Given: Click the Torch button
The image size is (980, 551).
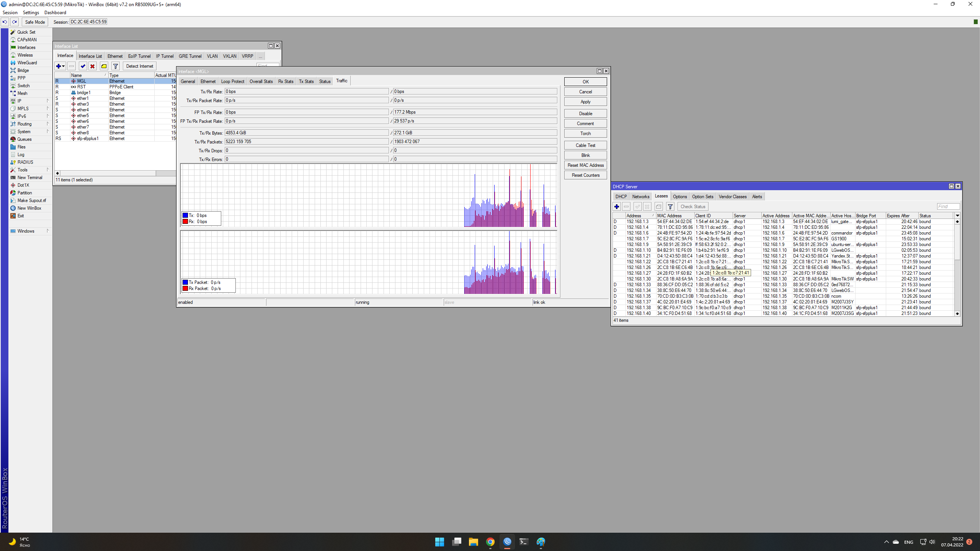Looking at the screenshot, I should click(585, 134).
